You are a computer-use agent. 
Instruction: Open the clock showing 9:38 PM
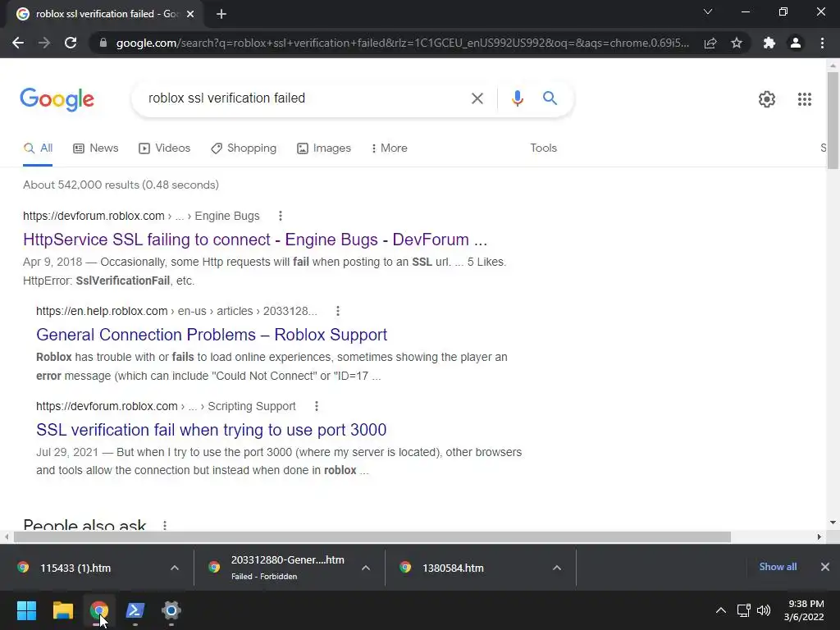coord(804,610)
